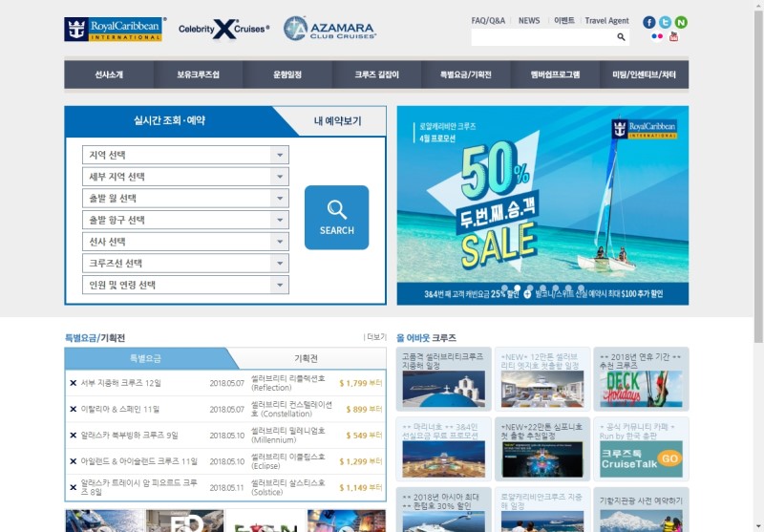Click the Azamara Club Cruises logo
The width and height of the screenshot is (764, 532).
tap(329, 29)
